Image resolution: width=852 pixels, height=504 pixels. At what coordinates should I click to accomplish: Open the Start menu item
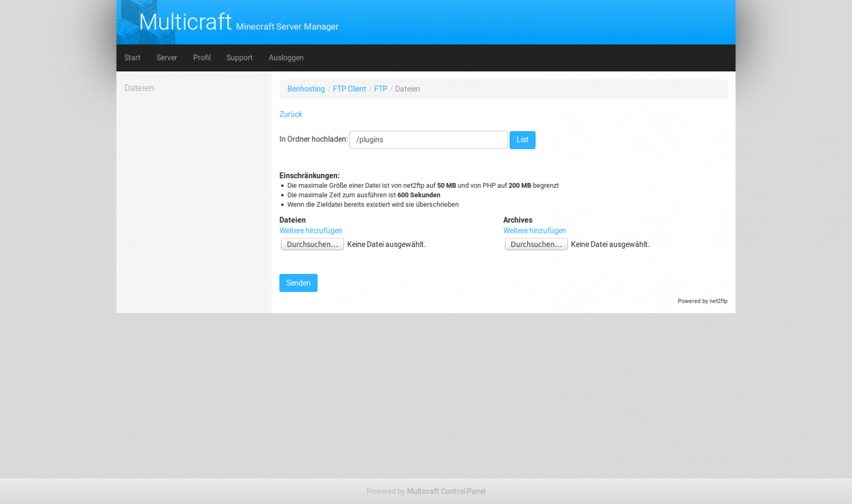(132, 57)
